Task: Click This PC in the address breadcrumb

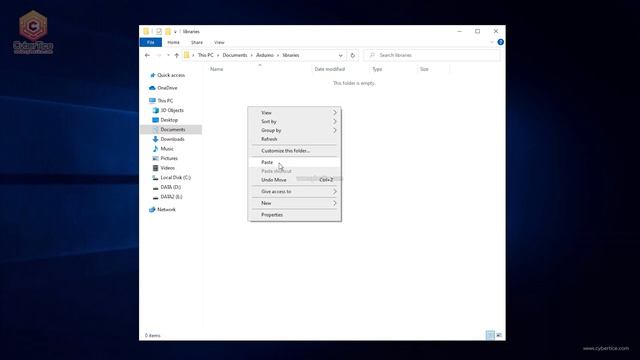Action: (206, 55)
